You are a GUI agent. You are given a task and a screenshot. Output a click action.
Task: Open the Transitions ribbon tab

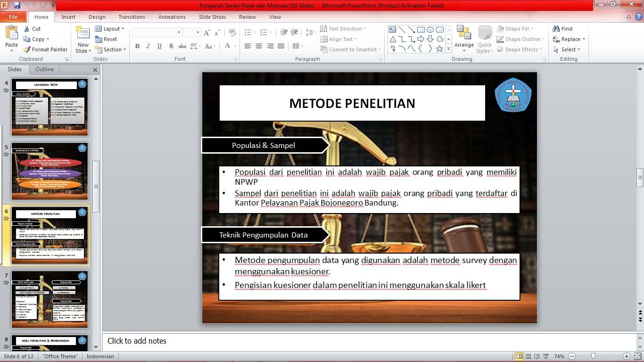[x=132, y=17]
